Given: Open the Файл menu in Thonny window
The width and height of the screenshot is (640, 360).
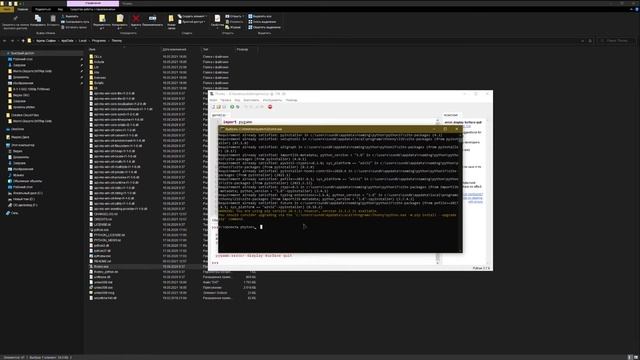Looking at the screenshot, I should pyautogui.click(x=213, y=100).
